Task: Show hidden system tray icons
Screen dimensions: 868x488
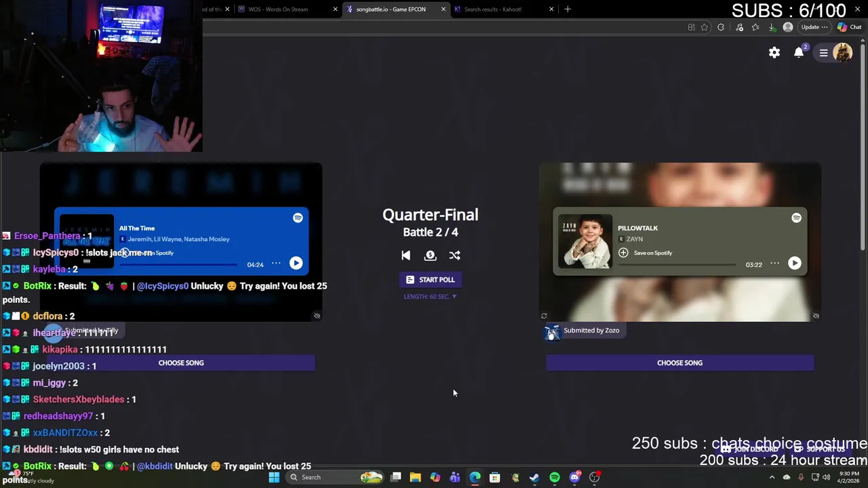Action: pyautogui.click(x=772, y=477)
